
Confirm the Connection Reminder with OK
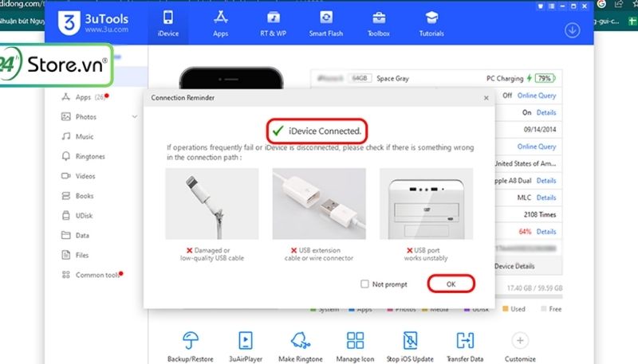coord(451,284)
